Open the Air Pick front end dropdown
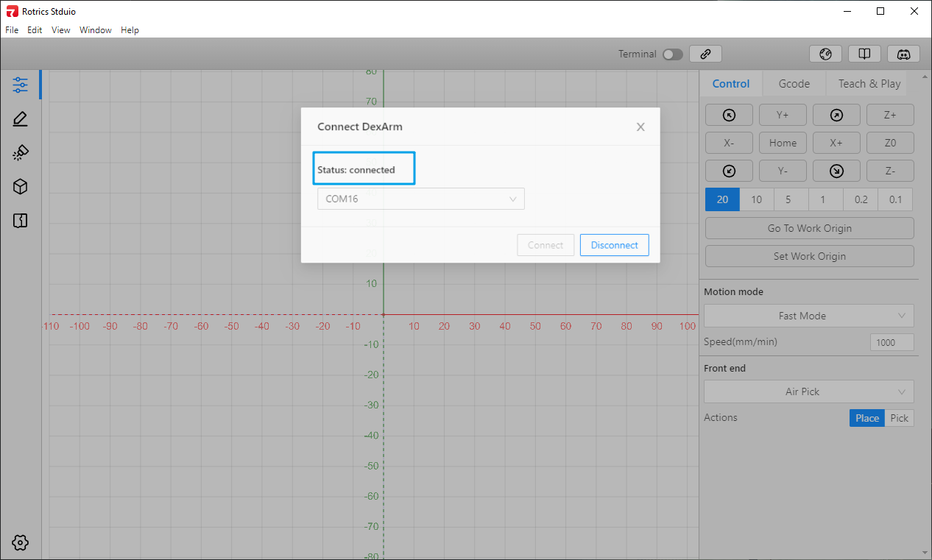Screen dimensions: 932x560 [809, 391]
